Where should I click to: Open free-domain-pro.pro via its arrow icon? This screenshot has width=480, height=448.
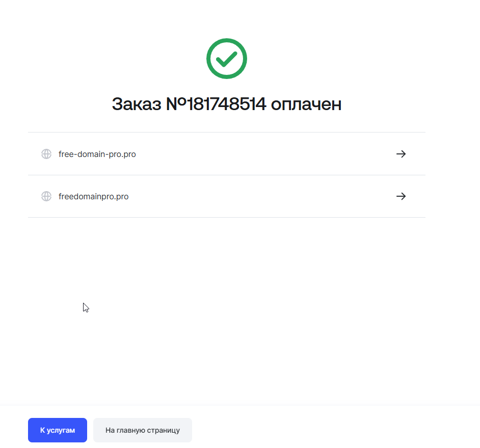401,154
